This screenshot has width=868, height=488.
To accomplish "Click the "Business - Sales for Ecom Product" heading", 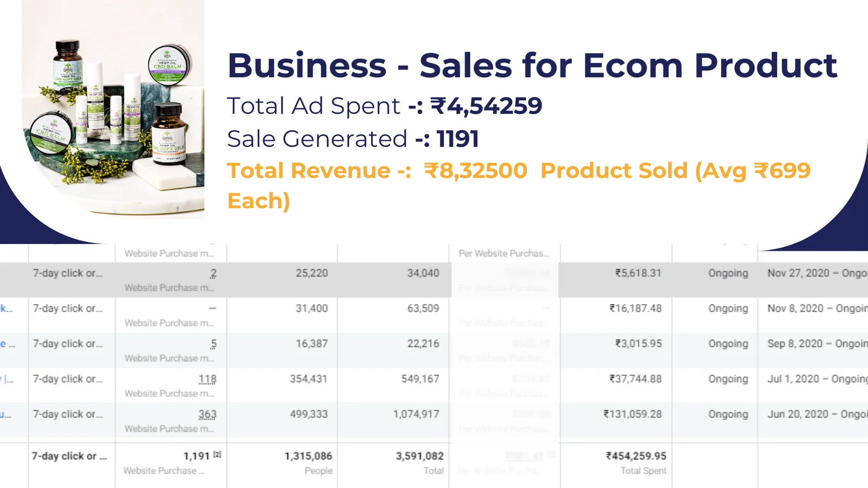I will point(532,66).
